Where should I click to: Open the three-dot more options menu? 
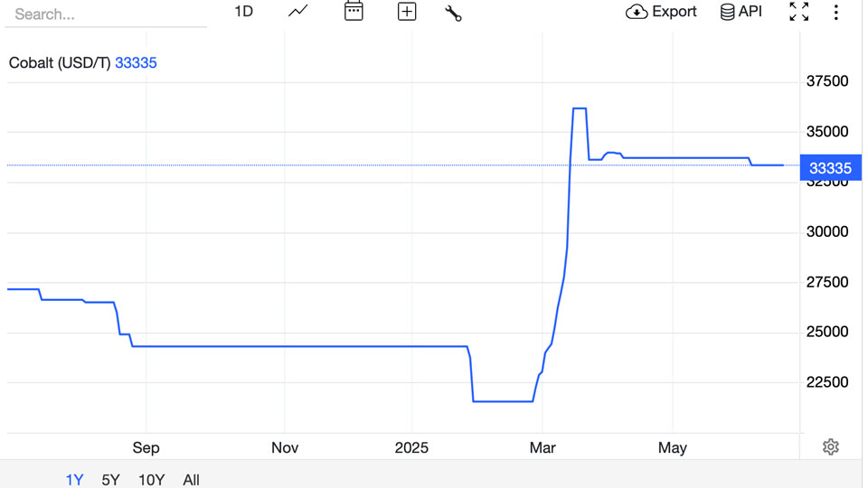click(x=836, y=12)
